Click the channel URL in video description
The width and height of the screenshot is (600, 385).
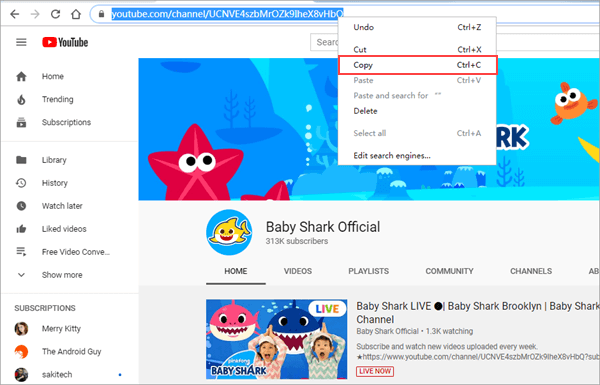point(481,357)
